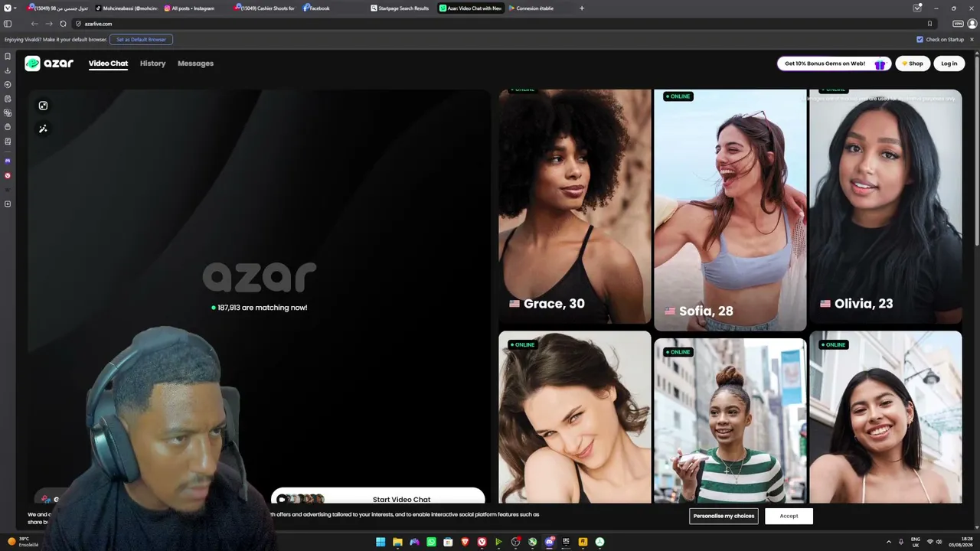Start Video Chat
The image size is (980, 551).
378,497
